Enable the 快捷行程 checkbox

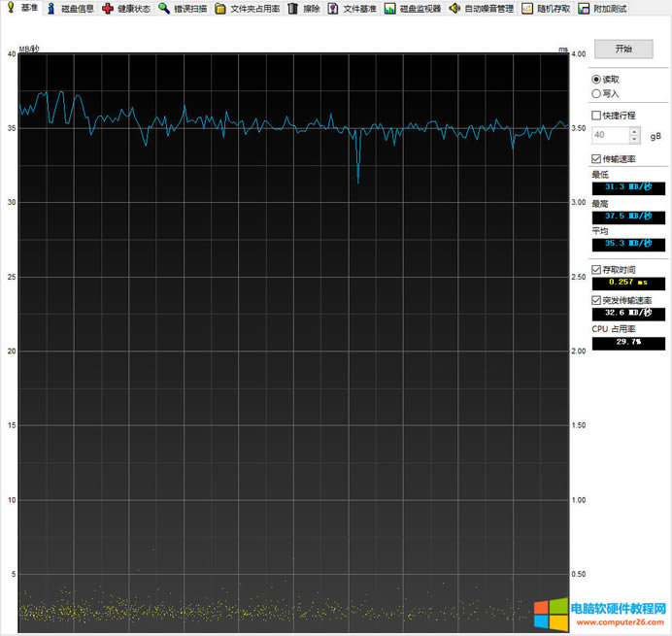pyautogui.click(x=597, y=116)
